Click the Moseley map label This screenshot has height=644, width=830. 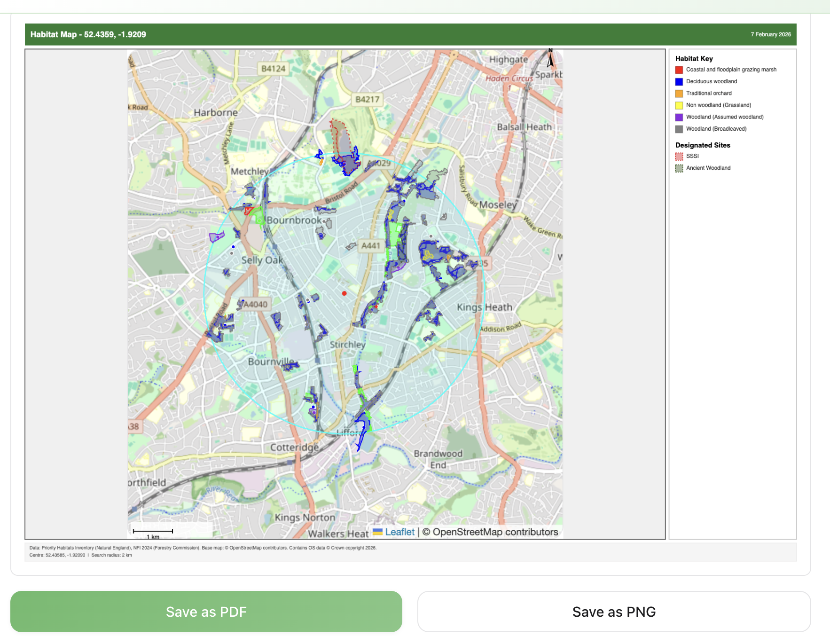(x=498, y=204)
